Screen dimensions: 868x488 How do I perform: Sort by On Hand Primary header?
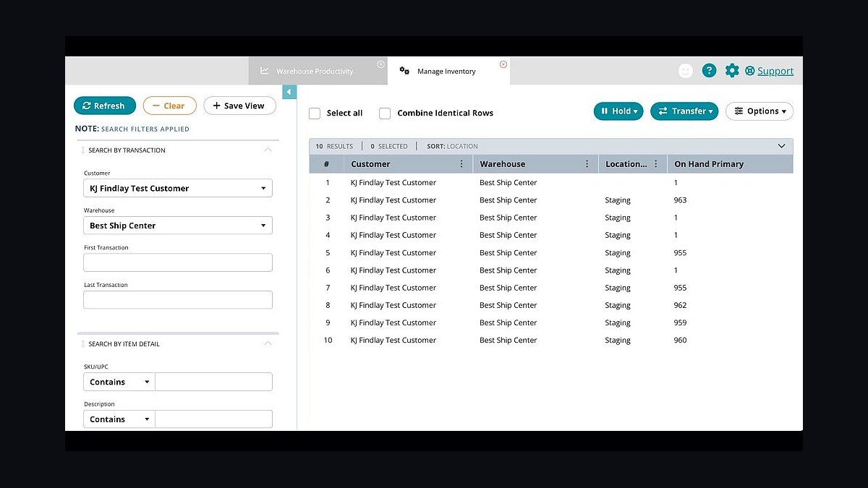(709, 164)
